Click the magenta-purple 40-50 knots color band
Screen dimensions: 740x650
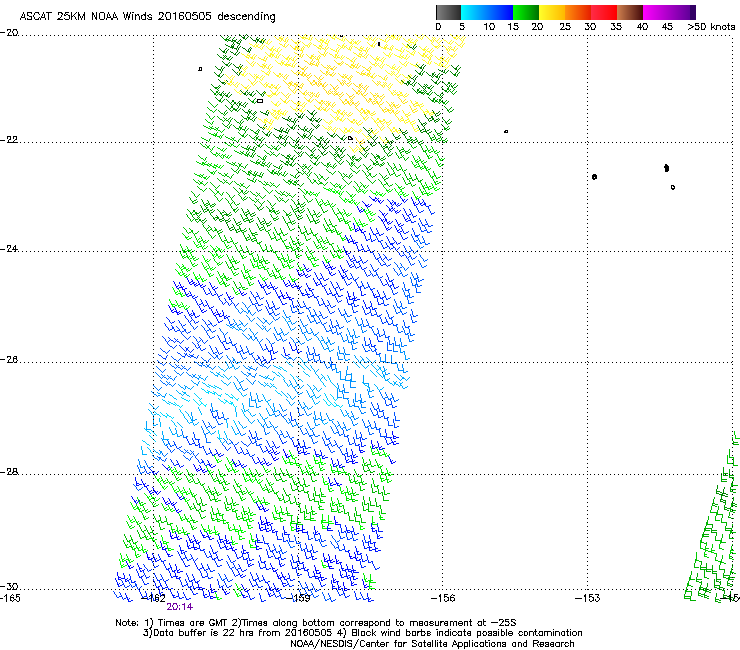tap(669, 12)
